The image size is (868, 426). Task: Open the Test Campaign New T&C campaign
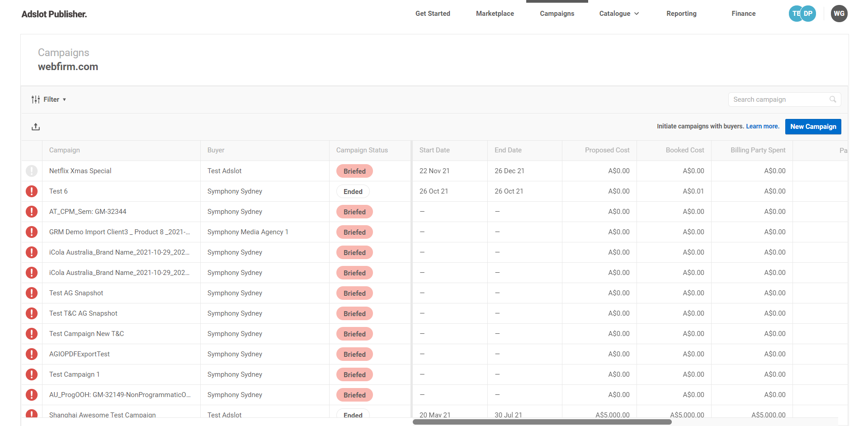[86, 334]
